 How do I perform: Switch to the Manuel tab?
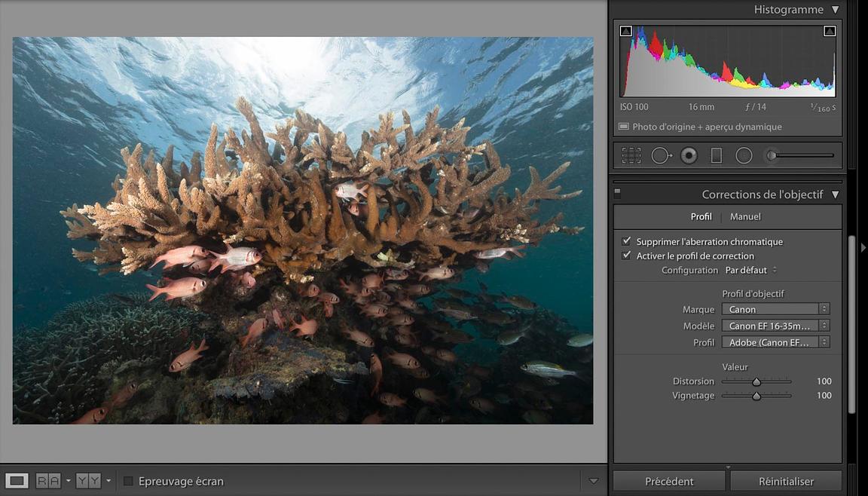pos(745,216)
